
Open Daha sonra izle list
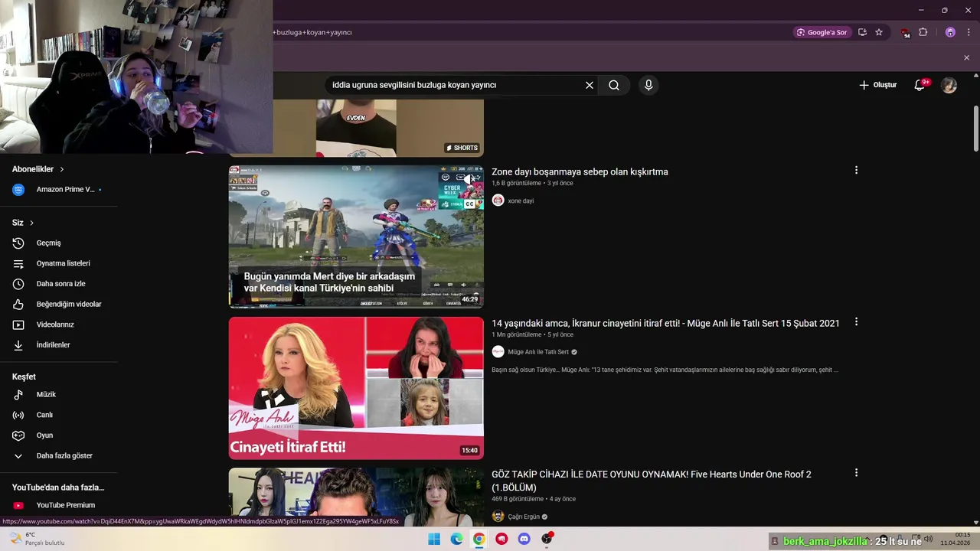pos(60,284)
